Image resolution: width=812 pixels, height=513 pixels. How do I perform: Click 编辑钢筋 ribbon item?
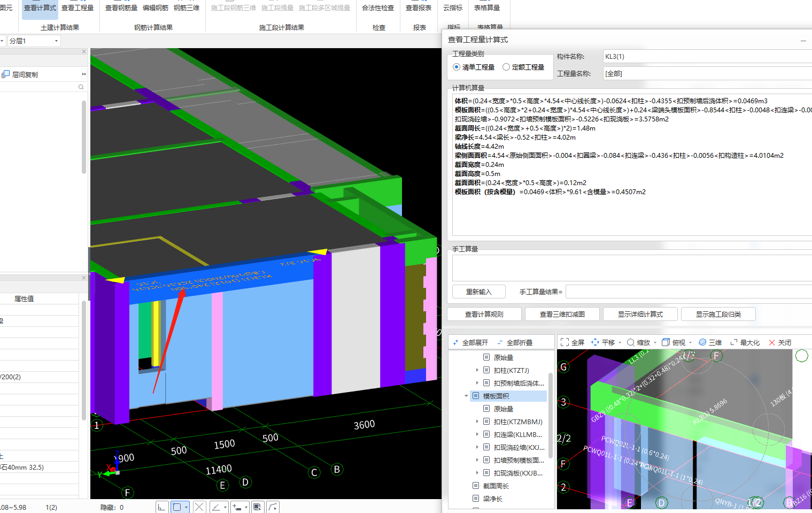[x=156, y=8]
